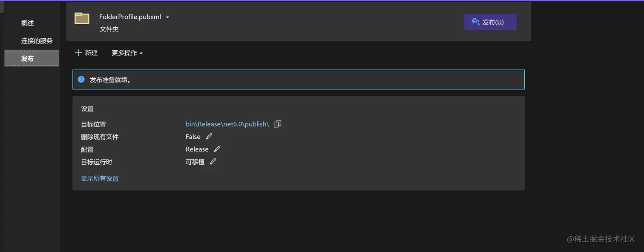Edit the Release configuration with pencil icon
Screen dimensions: 644x252
click(217, 149)
